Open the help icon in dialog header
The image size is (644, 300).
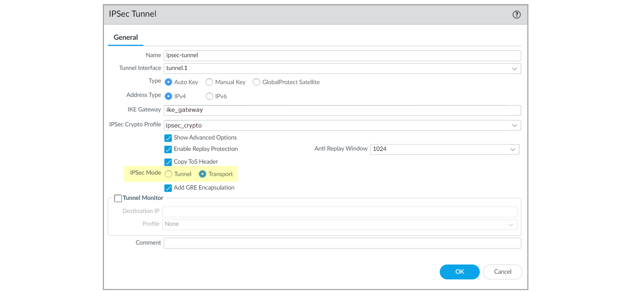(516, 15)
